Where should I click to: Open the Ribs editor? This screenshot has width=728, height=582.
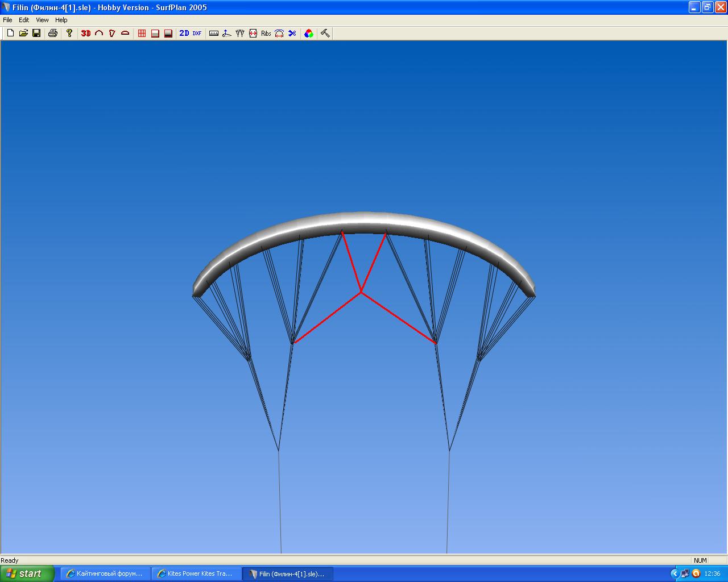coord(266,34)
